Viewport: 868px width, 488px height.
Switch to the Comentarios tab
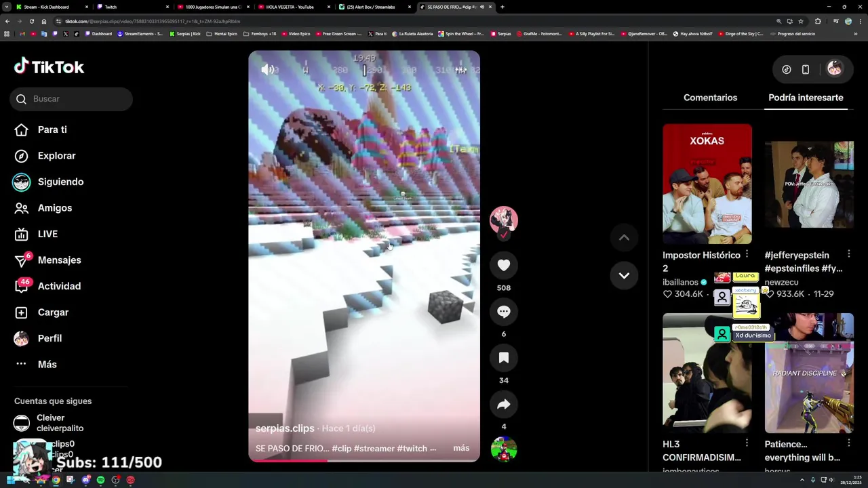[710, 98]
